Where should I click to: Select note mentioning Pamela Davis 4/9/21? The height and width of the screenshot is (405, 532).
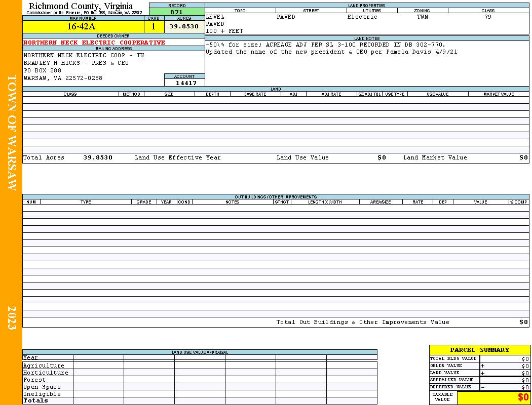pos(331,52)
